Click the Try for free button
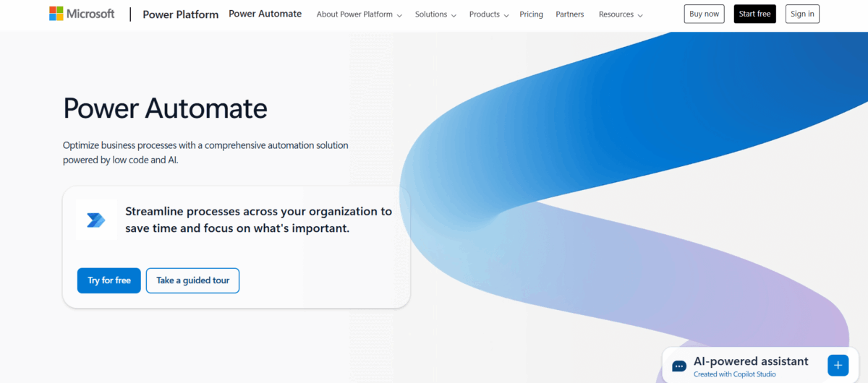The image size is (868, 383). 109,280
